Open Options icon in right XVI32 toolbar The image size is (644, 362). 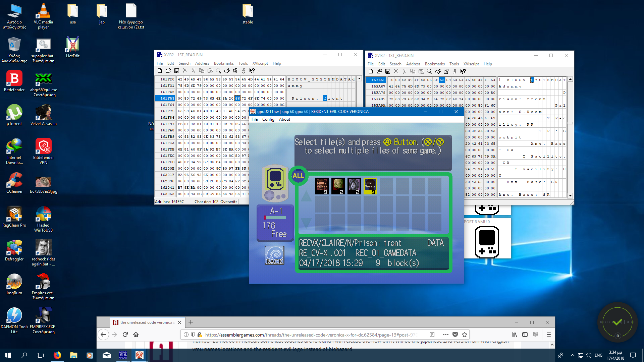446,71
